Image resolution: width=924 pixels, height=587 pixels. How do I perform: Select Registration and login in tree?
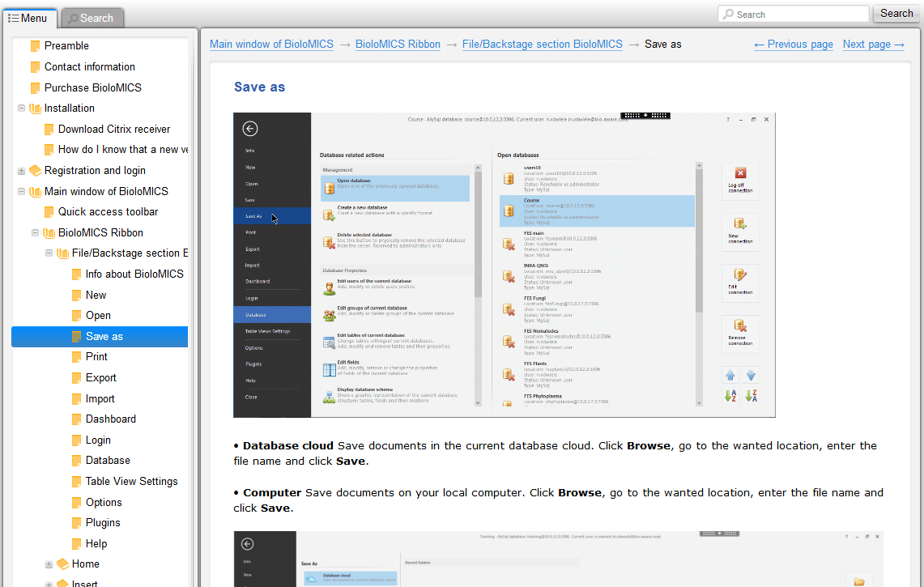click(x=95, y=170)
